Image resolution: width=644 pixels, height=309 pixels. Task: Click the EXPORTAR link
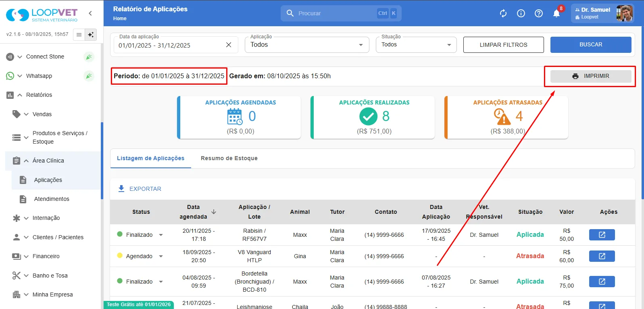tap(140, 189)
